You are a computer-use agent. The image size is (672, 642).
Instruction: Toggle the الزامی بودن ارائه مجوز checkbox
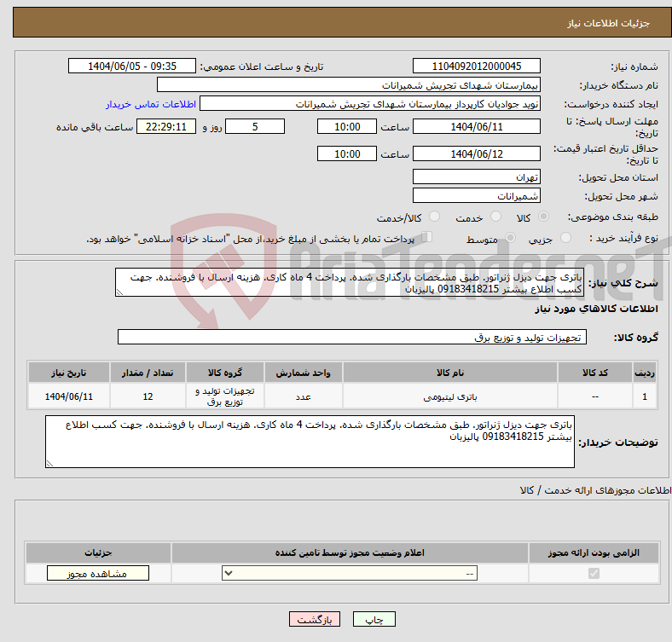click(594, 574)
